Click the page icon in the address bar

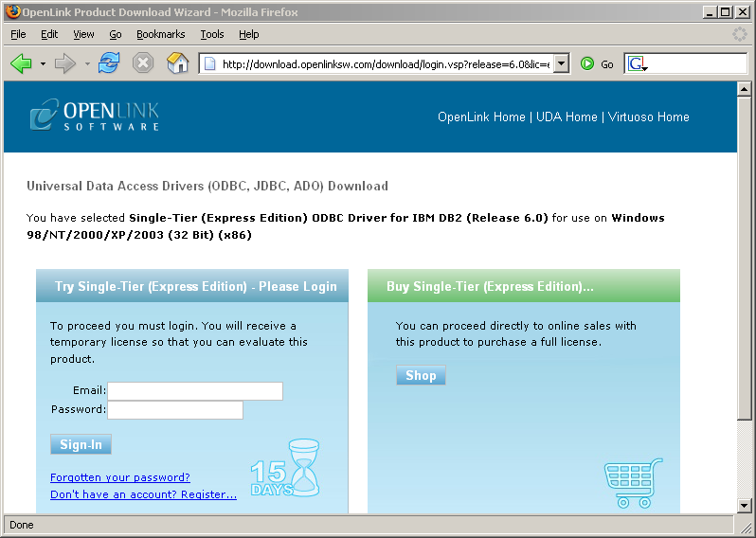click(209, 63)
